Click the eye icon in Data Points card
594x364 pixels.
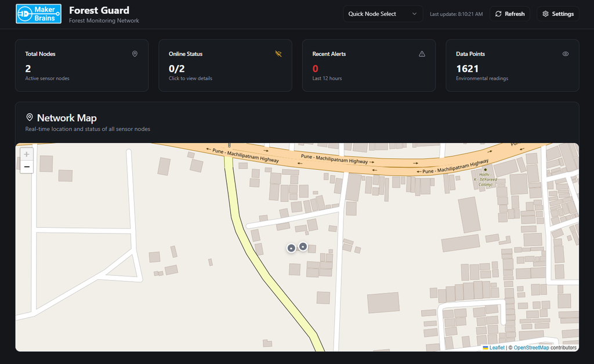coord(565,54)
